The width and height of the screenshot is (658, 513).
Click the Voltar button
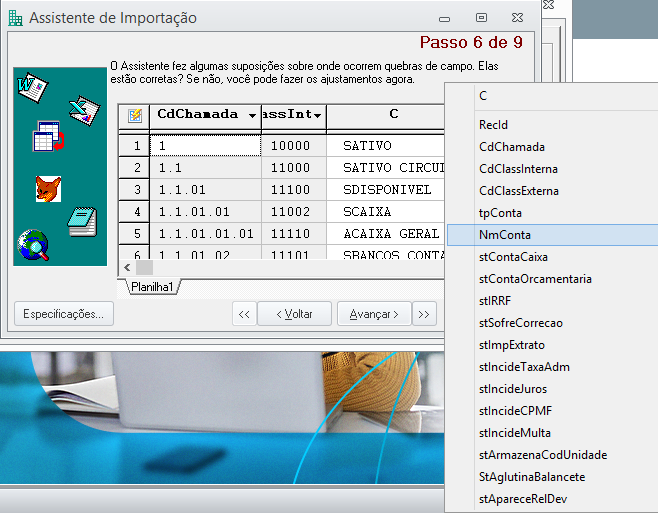tap(295, 314)
